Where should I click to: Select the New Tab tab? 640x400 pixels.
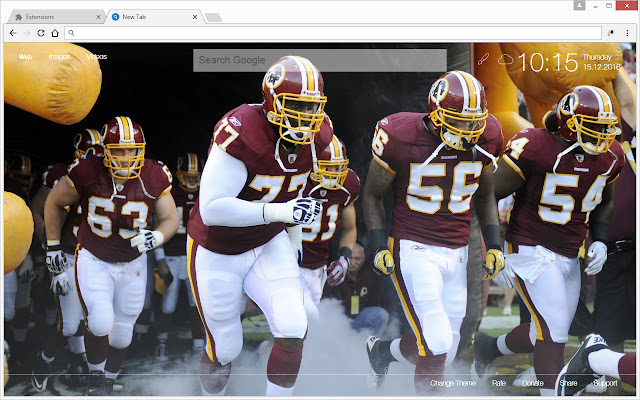pos(153,17)
